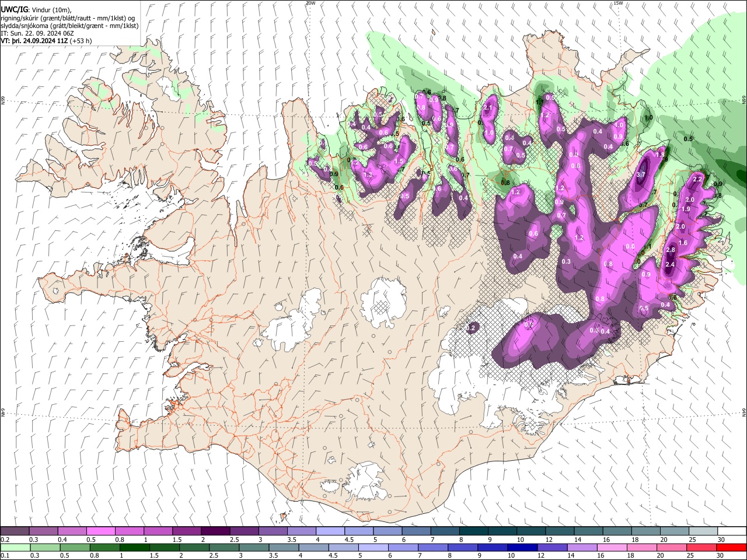Click the 64N latitude label on the right edge
Image resolution: width=747 pixels, height=560 pixels.
pos(744,412)
